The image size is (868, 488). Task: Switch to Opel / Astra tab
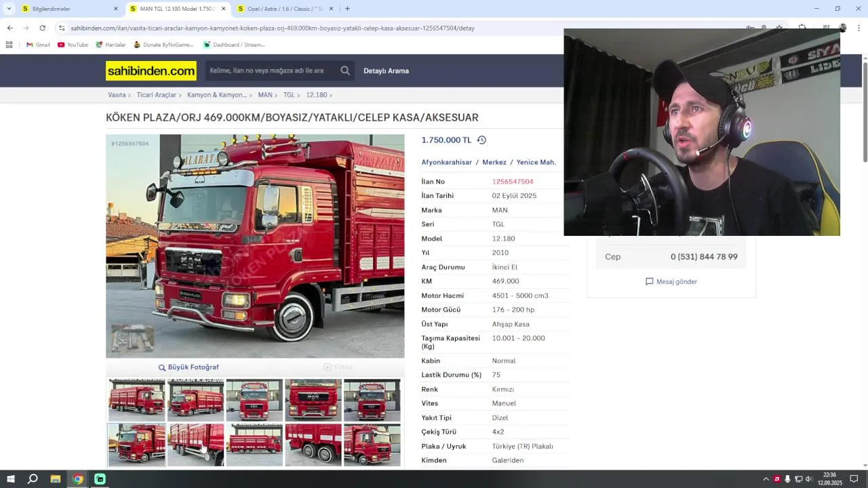coord(285,9)
